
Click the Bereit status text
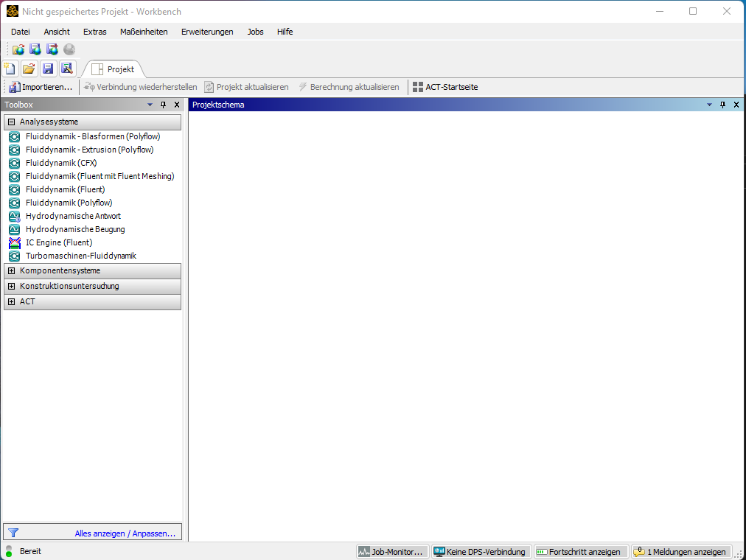30,551
